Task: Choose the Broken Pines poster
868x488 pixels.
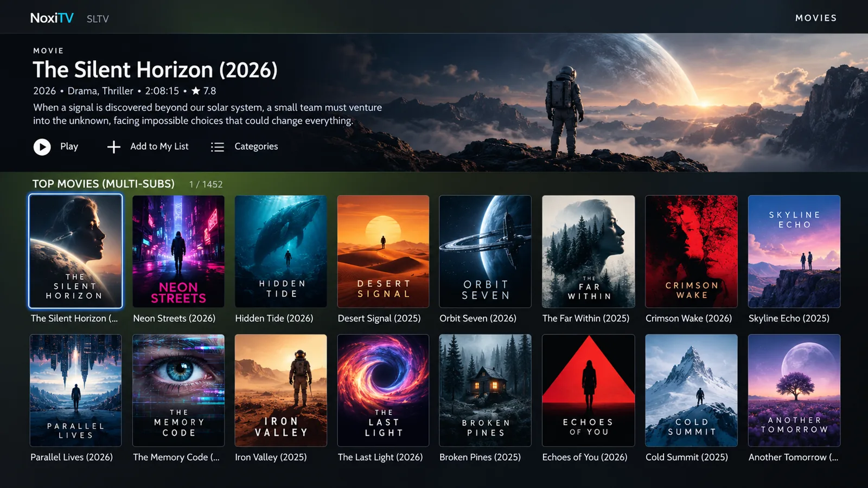Action: click(485, 390)
